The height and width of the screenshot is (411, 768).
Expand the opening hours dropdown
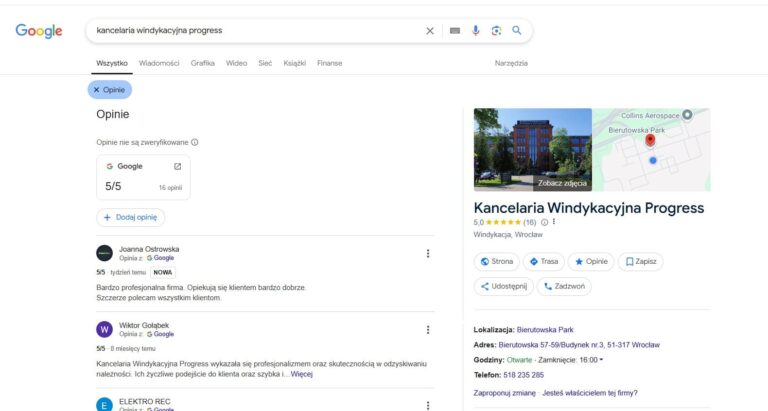pos(601,359)
